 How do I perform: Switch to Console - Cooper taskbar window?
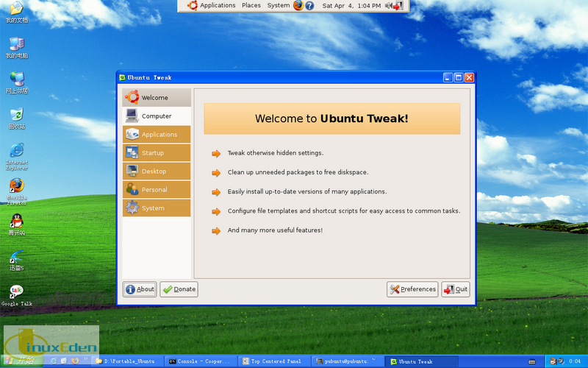point(201,361)
